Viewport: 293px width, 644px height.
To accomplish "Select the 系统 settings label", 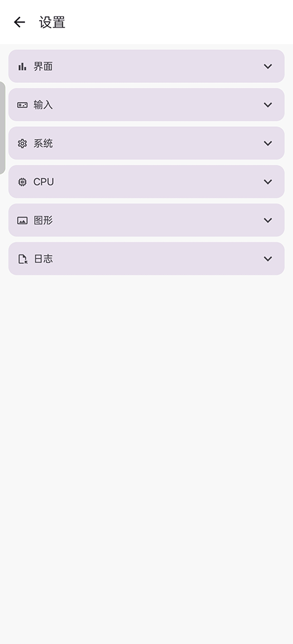I will 43,143.
